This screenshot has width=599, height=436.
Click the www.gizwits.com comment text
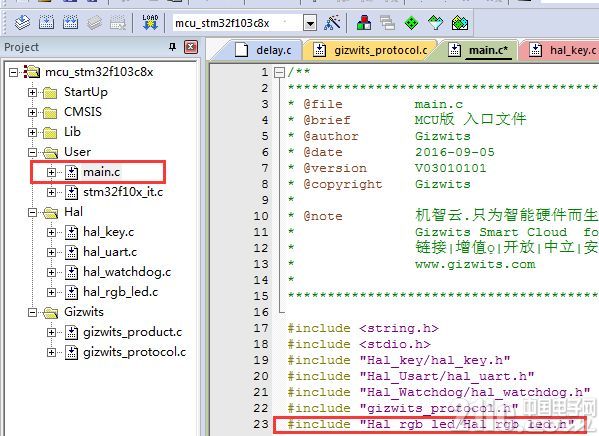pos(475,264)
